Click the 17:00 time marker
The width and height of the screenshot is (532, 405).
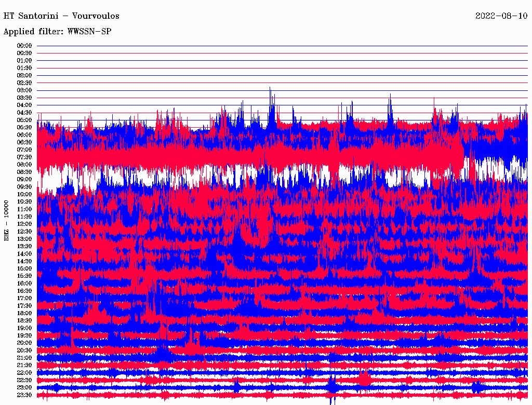click(24, 298)
